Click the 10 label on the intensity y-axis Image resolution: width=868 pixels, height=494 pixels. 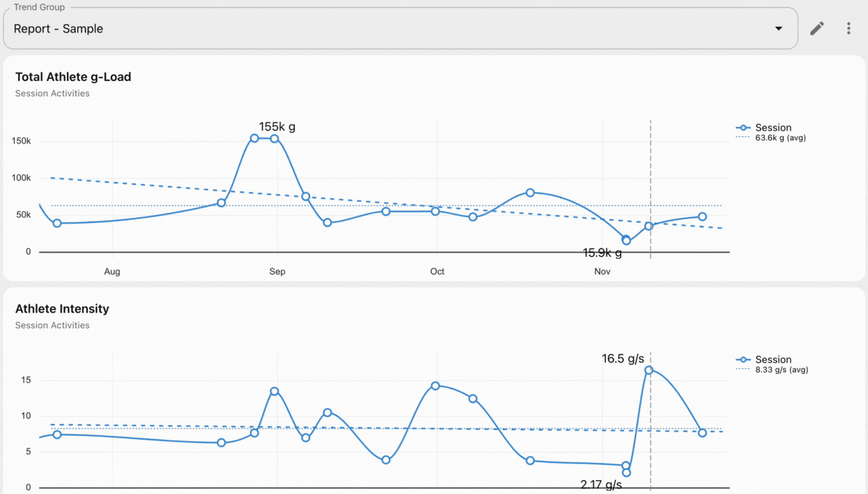click(26, 416)
